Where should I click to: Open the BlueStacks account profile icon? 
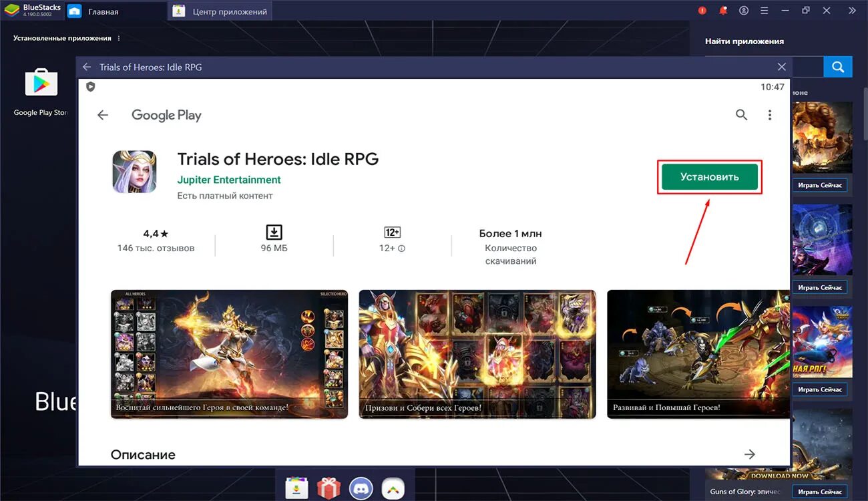(744, 11)
